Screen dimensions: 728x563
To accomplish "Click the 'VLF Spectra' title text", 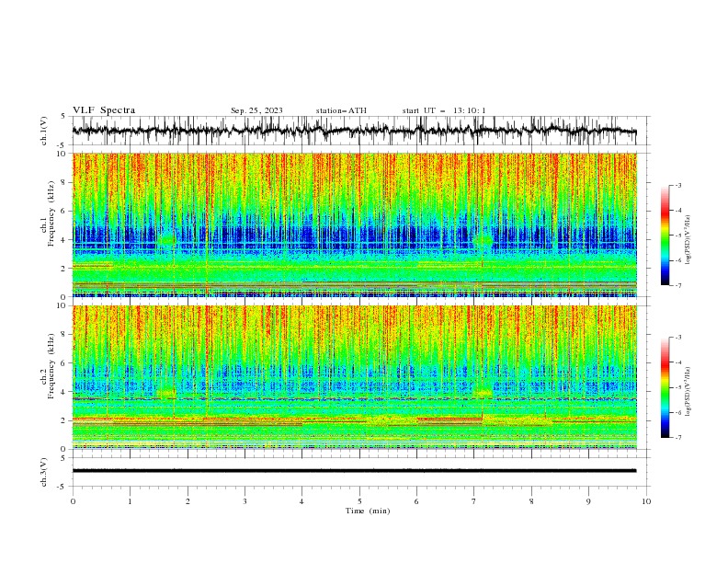I will click(x=104, y=110).
